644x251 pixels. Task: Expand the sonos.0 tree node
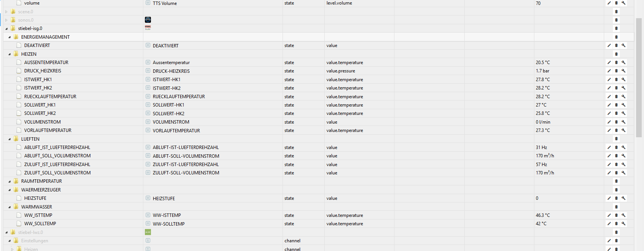pyautogui.click(x=6, y=20)
